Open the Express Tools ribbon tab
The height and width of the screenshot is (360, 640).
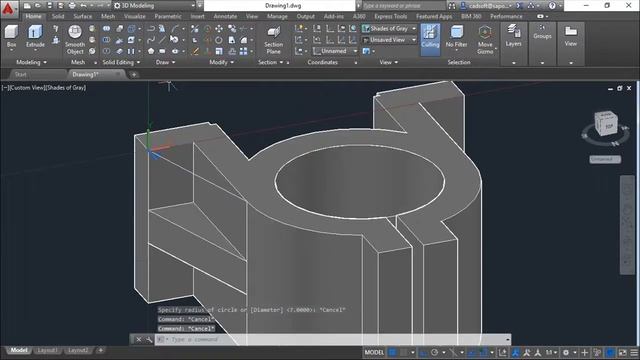[391, 16]
